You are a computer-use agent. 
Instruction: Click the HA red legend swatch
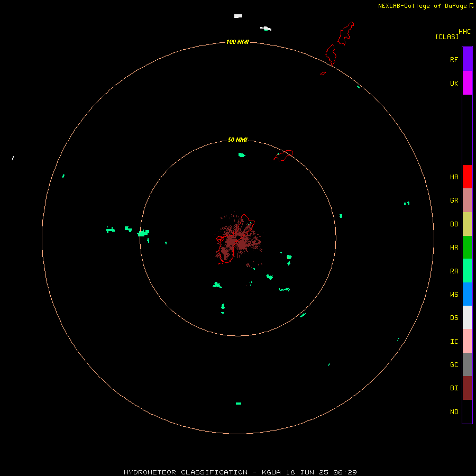(x=467, y=177)
